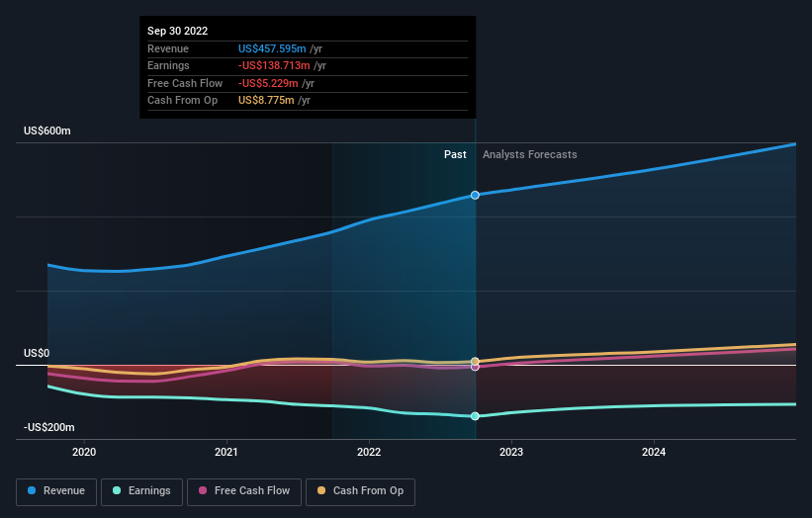The height and width of the screenshot is (518, 812).
Task: Click the 'Past' label on chart
Action: pyautogui.click(x=455, y=154)
